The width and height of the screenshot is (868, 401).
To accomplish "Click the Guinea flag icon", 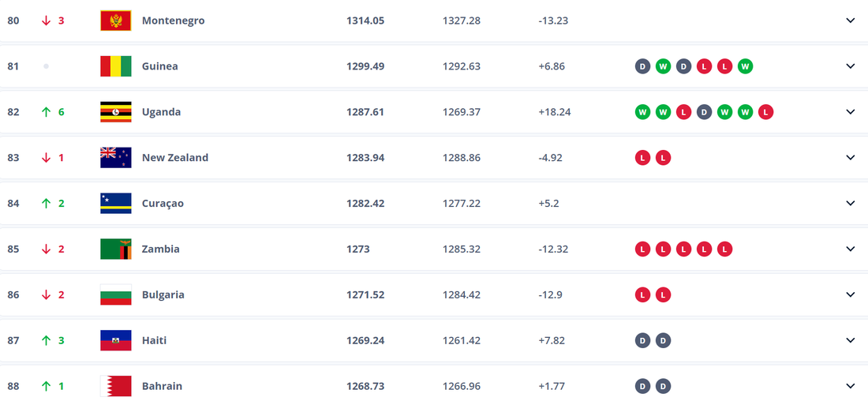I will pyautogui.click(x=116, y=66).
